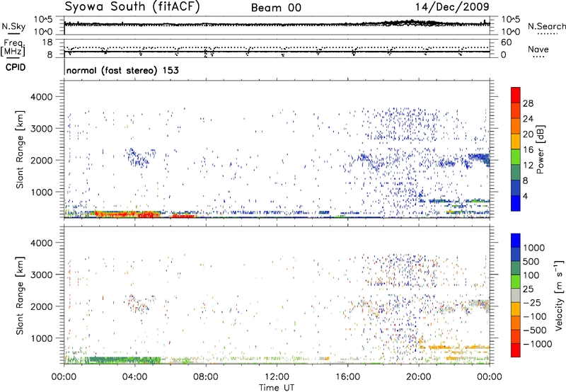Click the 'N.Search' legend label
Image resolution: width=566 pixels, height=392 pixels.
546,26
